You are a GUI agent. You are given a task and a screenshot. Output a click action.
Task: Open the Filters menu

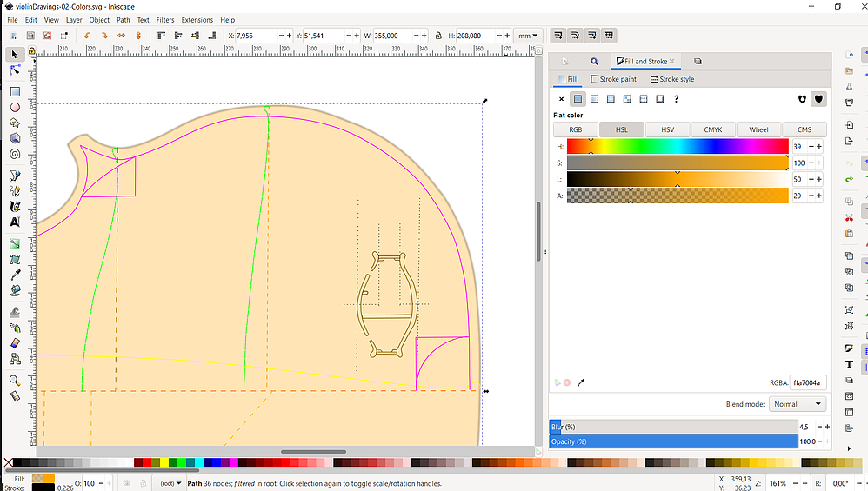(x=165, y=19)
